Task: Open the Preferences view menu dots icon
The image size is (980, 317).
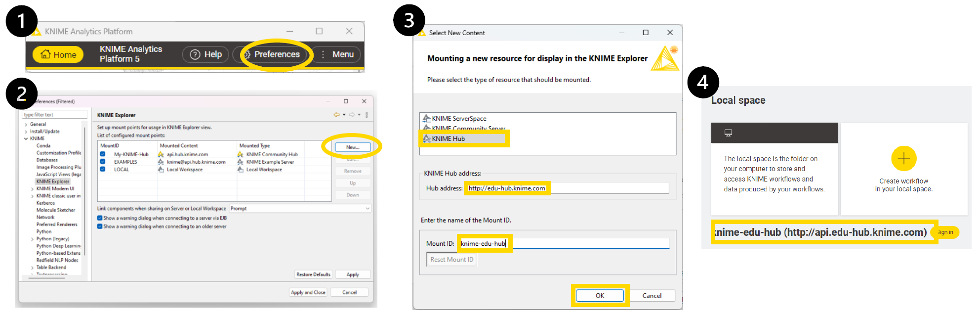Action: point(367,115)
